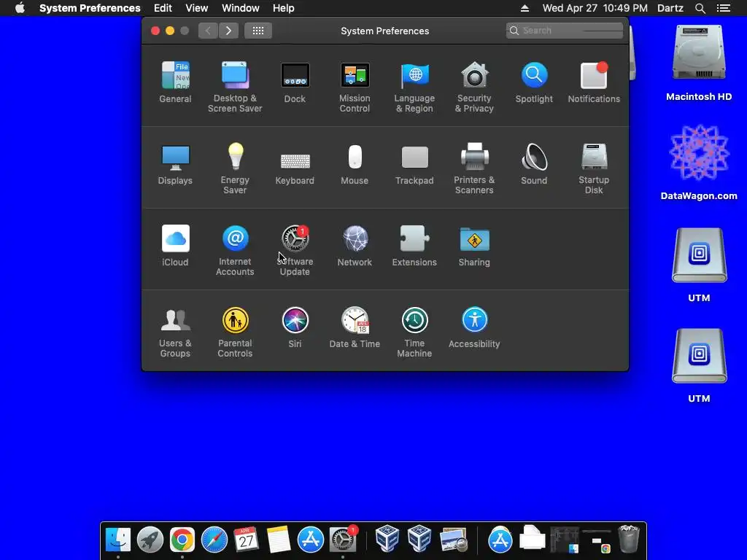Open Notes from the Dock
This screenshot has width=747, height=560.
[x=278, y=540]
